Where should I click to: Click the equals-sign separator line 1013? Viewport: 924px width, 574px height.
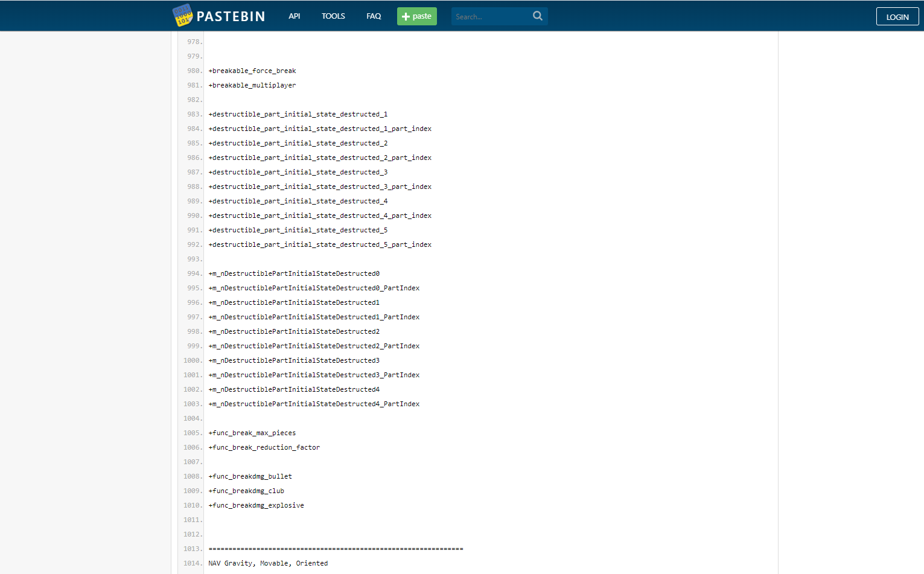coord(336,549)
